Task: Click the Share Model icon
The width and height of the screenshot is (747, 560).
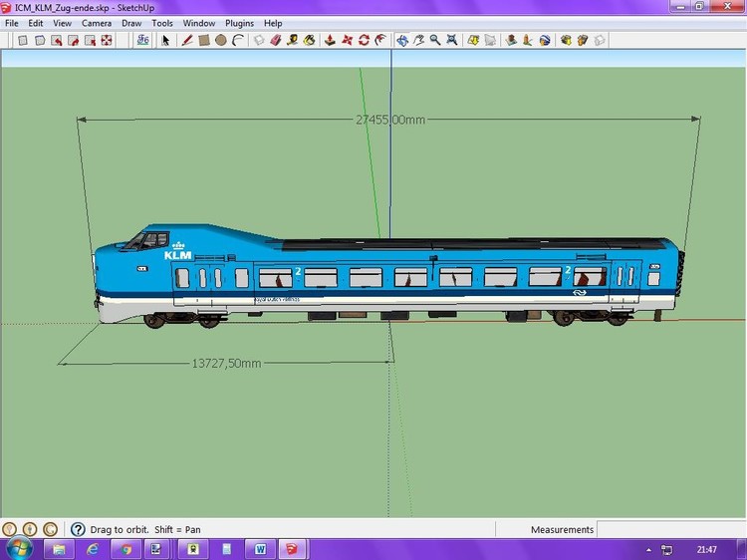Action: click(583, 41)
